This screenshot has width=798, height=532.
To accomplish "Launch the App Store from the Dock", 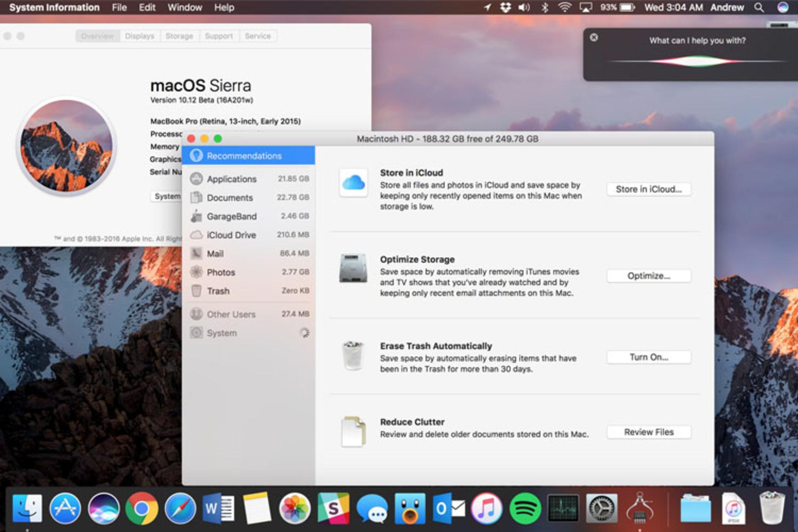I will [x=65, y=508].
